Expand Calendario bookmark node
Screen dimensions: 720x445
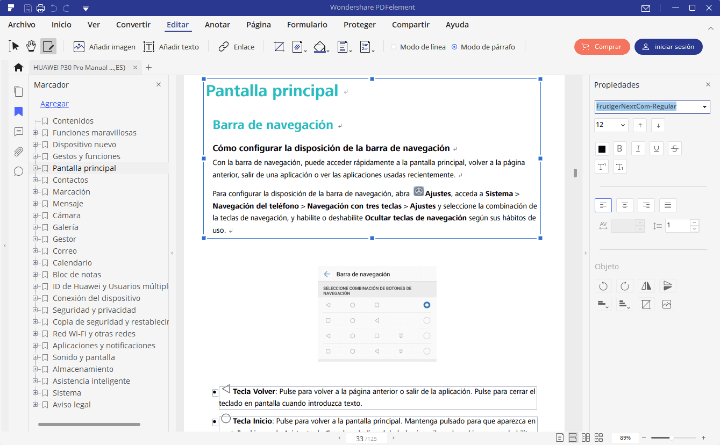pos(35,263)
